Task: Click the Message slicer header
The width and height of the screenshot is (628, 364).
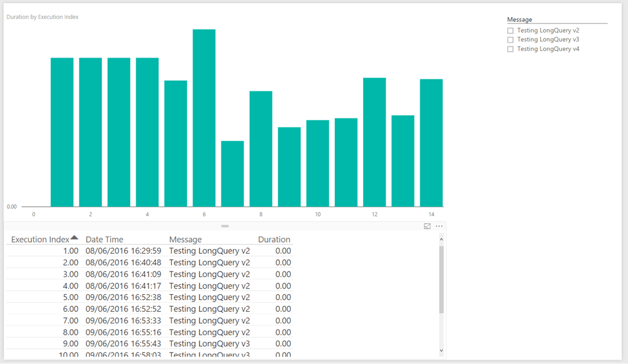Action: [x=519, y=20]
